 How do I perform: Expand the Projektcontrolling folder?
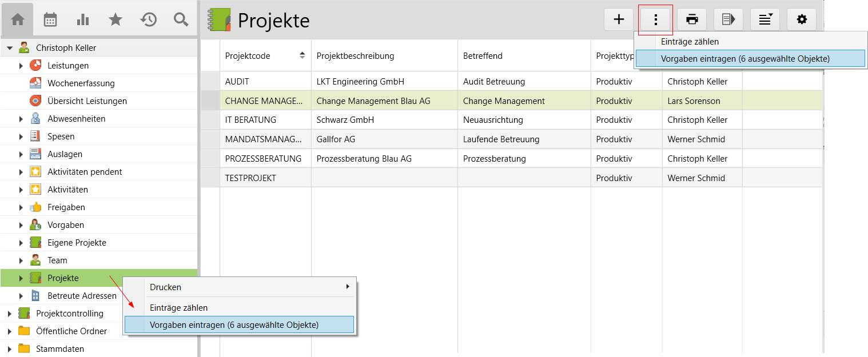coord(9,314)
